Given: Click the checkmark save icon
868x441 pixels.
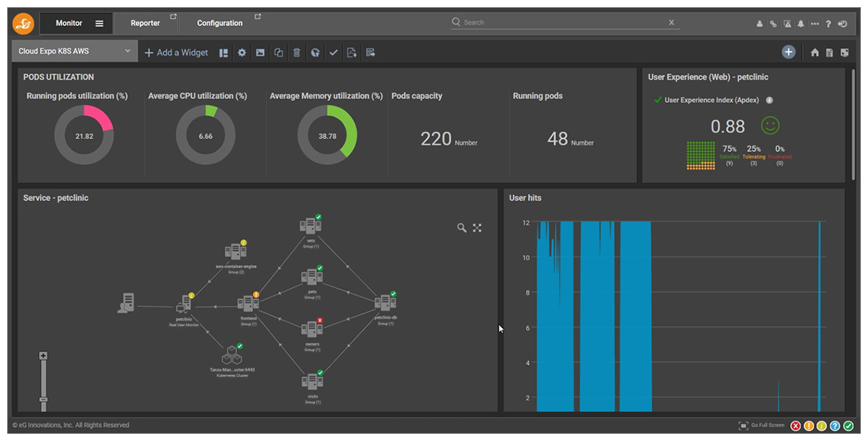Looking at the screenshot, I should [x=333, y=52].
